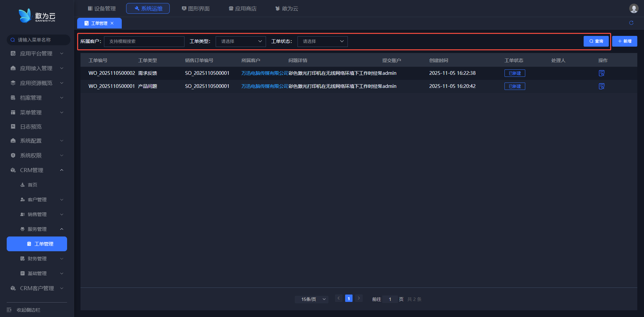Click the 日志预览 sidebar icon

13,126
